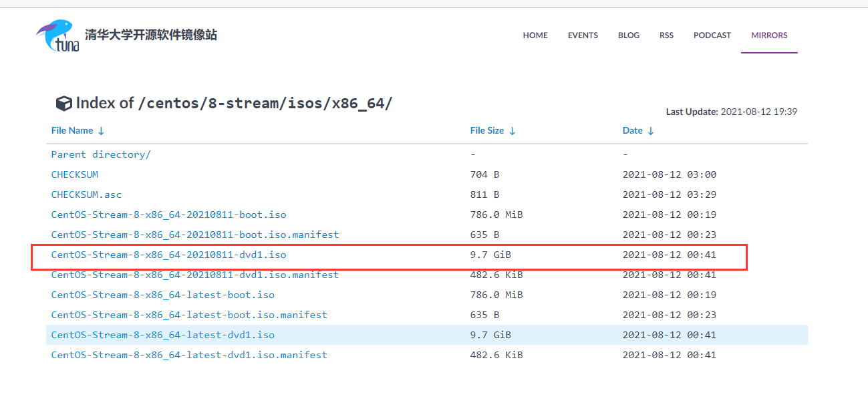The width and height of the screenshot is (868, 409).
Task: Click the 2021-08-12 03:00 date cell
Action: tap(669, 174)
